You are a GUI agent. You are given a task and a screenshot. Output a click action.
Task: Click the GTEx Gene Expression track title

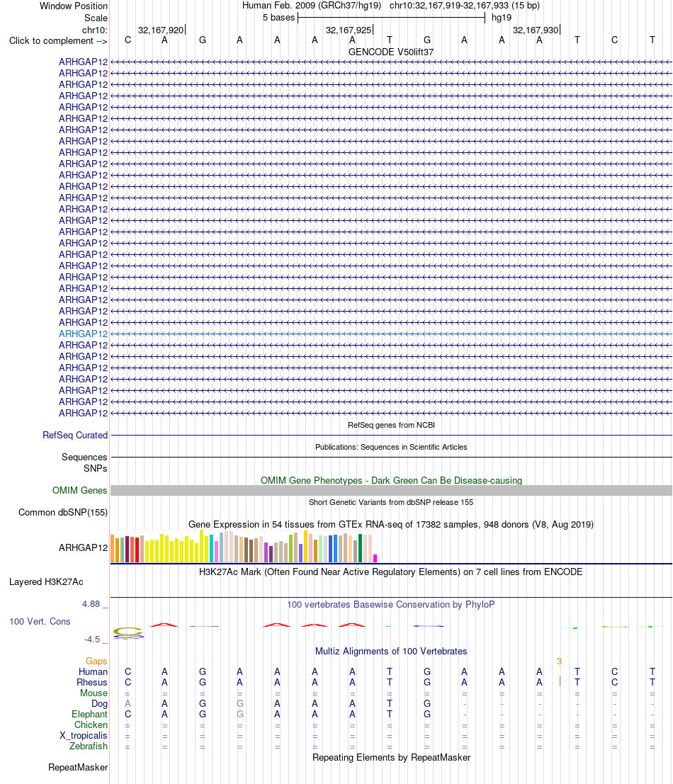(x=391, y=525)
